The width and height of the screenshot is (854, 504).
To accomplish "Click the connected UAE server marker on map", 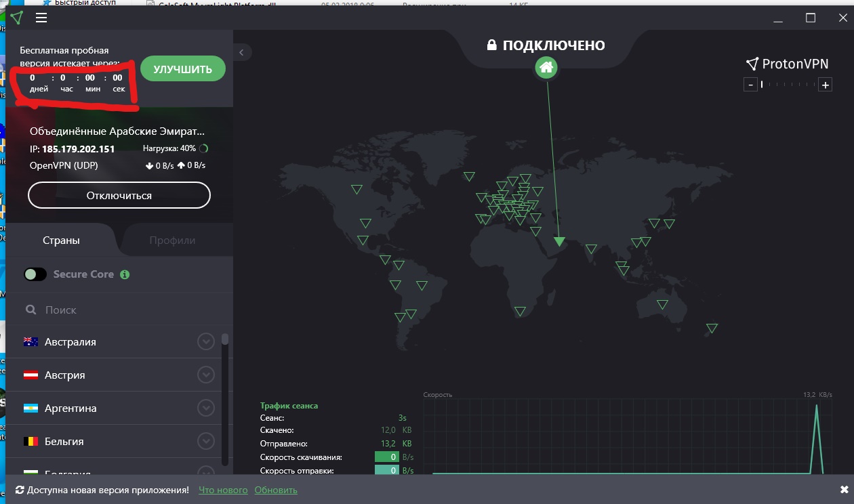I will point(558,241).
